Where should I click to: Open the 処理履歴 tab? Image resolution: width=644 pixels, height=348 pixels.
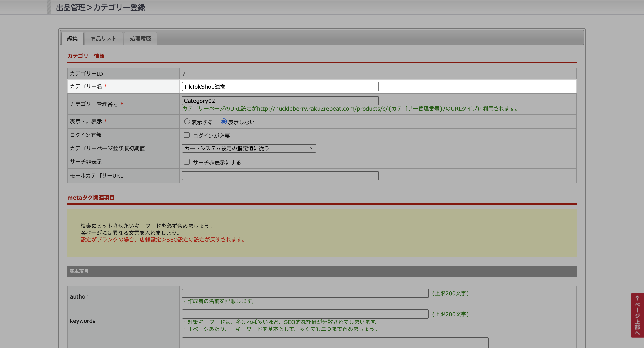tap(140, 39)
